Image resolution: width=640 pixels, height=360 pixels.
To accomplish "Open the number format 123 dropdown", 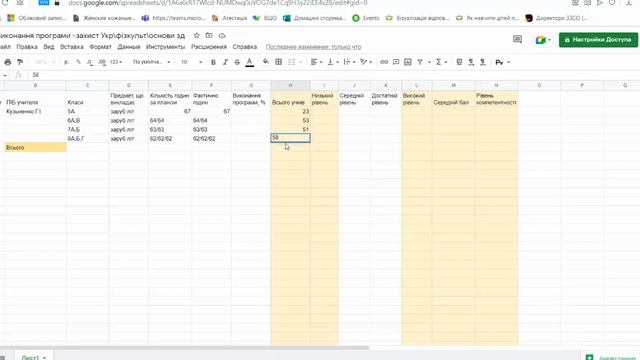I will coord(116,62).
